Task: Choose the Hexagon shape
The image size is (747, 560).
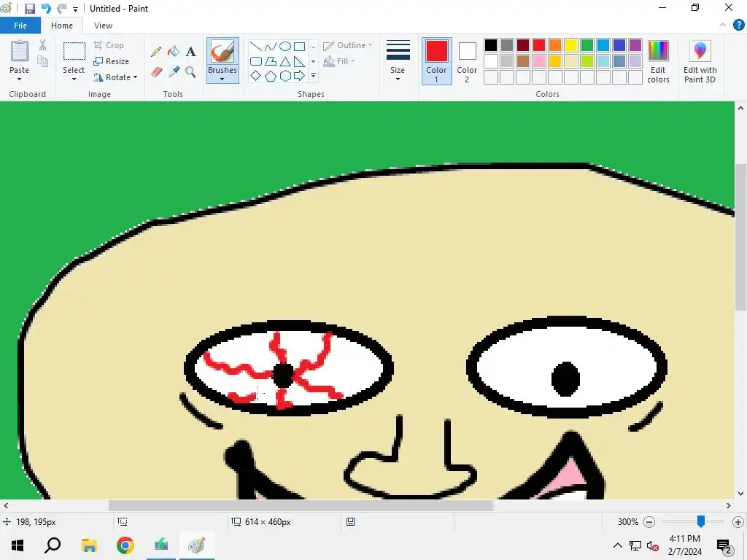Action: tap(285, 76)
